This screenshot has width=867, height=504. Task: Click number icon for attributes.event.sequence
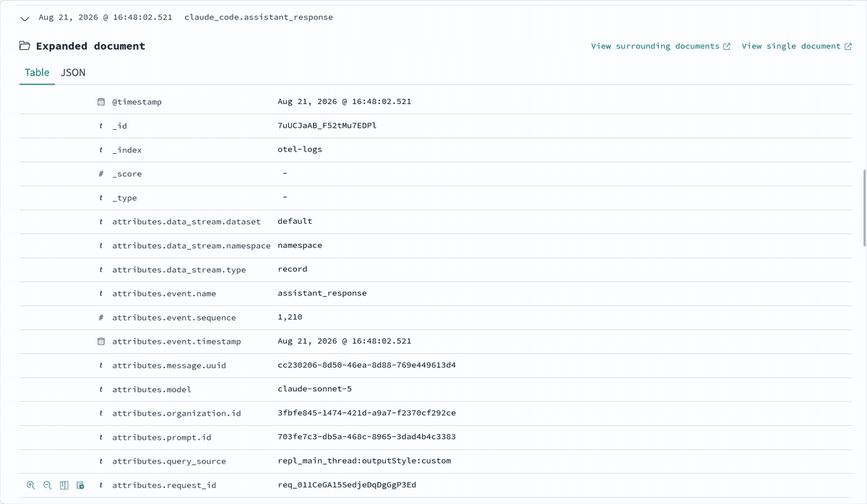point(101,318)
